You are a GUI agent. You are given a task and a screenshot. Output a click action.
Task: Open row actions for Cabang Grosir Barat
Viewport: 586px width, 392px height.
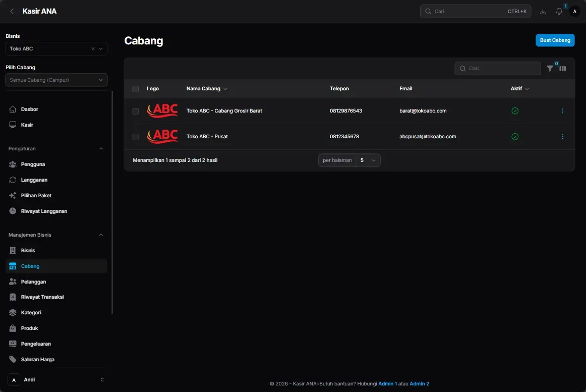[562, 110]
